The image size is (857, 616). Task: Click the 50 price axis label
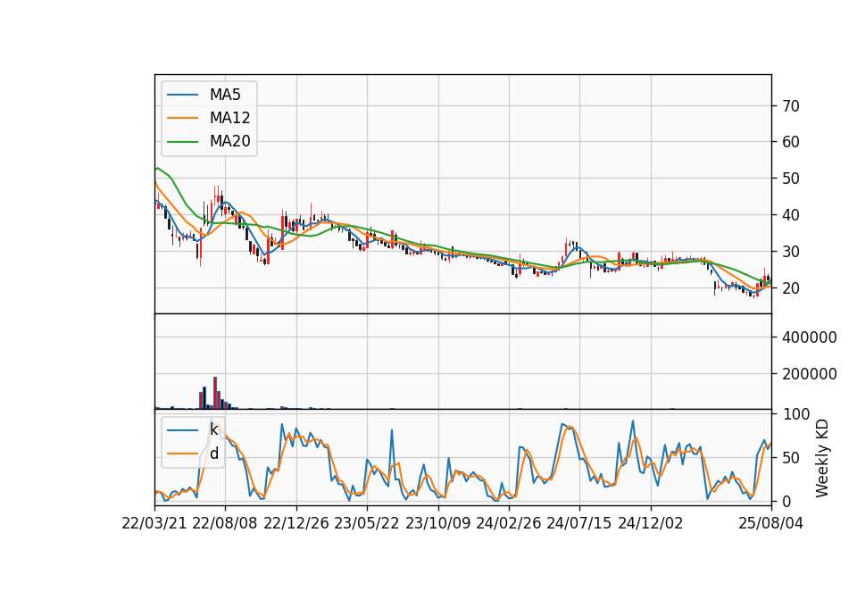coord(790,179)
